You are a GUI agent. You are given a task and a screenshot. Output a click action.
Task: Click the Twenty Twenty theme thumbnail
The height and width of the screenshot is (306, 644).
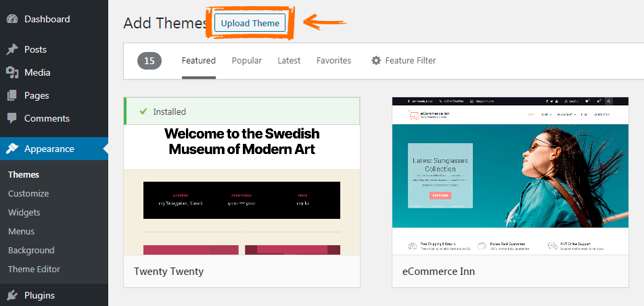[242, 190]
